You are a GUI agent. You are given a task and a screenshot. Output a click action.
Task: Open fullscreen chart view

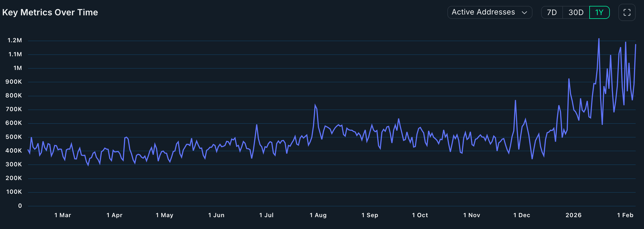627,12
